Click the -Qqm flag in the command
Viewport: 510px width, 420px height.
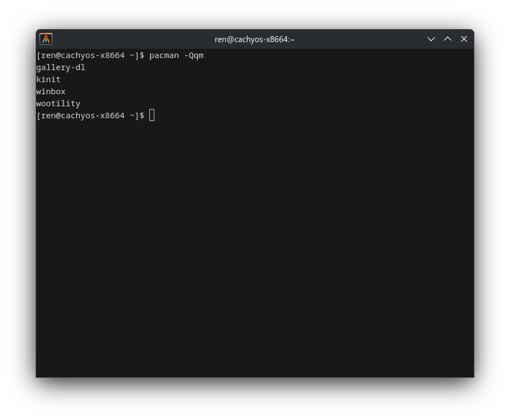pyautogui.click(x=194, y=56)
